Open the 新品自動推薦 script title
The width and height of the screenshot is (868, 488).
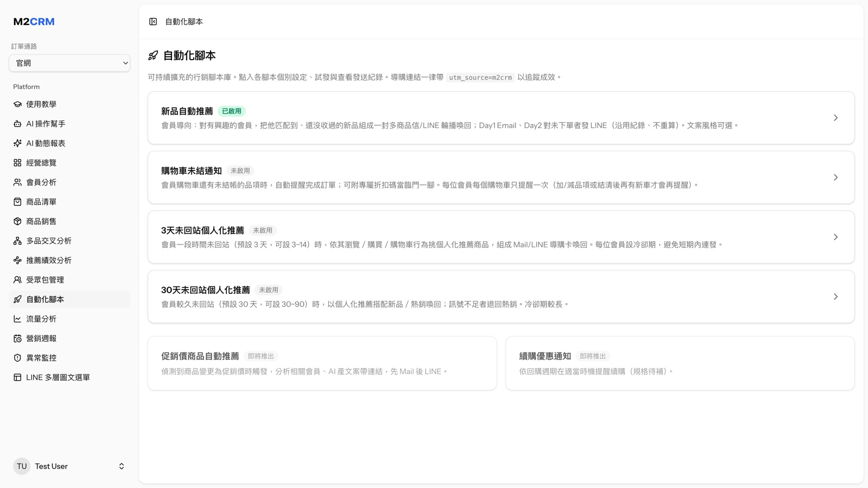click(187, 111)
